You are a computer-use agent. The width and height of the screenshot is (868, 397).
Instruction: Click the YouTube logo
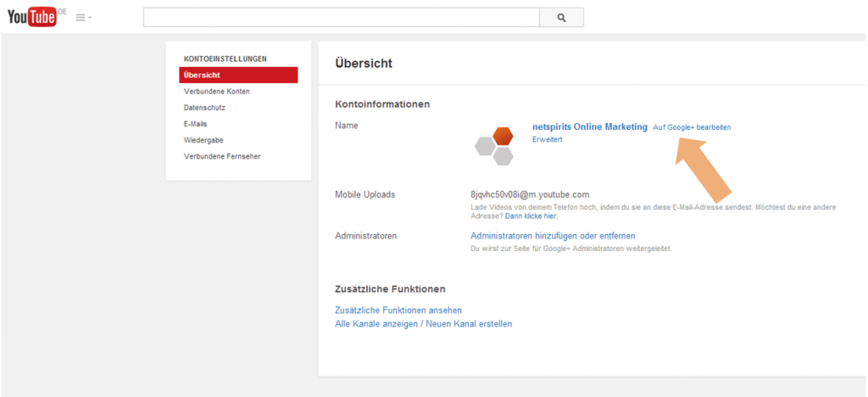(31, 17)
